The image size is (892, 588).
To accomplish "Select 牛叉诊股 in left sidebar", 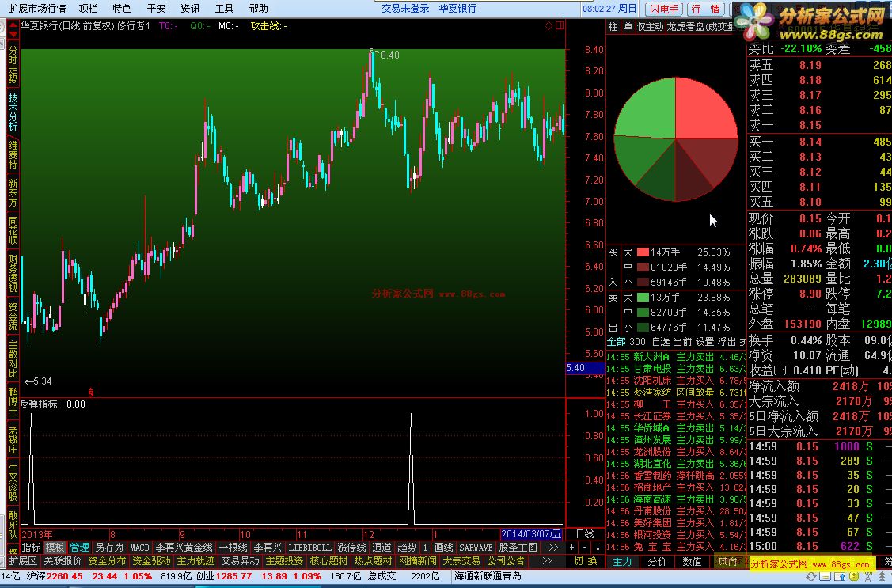I will (13, 482).
